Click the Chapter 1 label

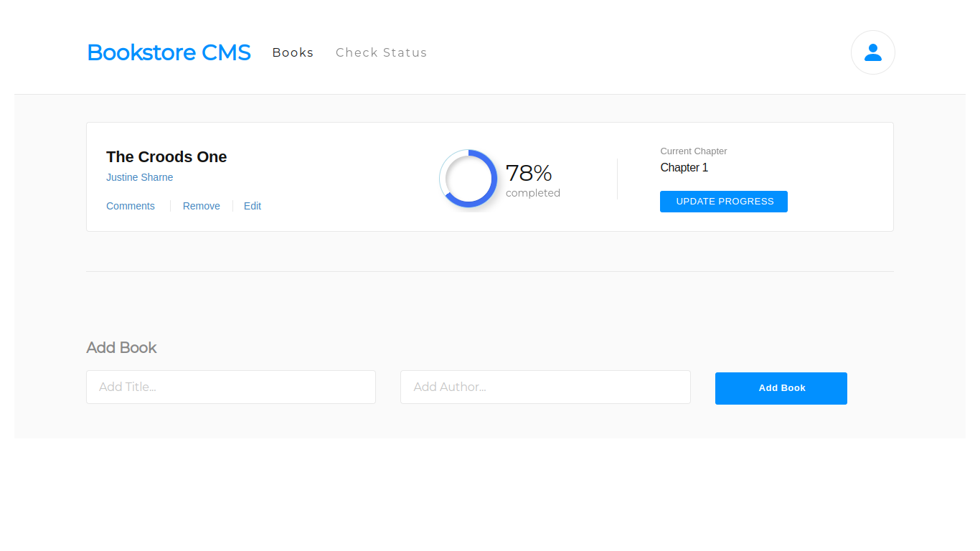[684, 167]
